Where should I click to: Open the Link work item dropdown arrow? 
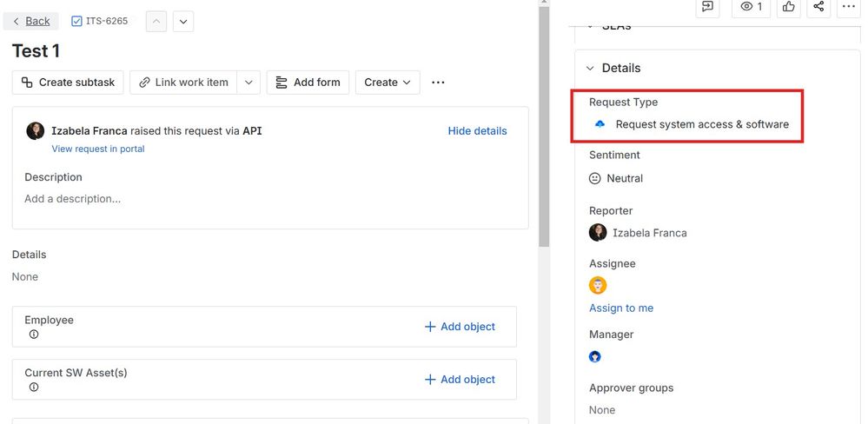pyautogui.click(x=248, y=83)
